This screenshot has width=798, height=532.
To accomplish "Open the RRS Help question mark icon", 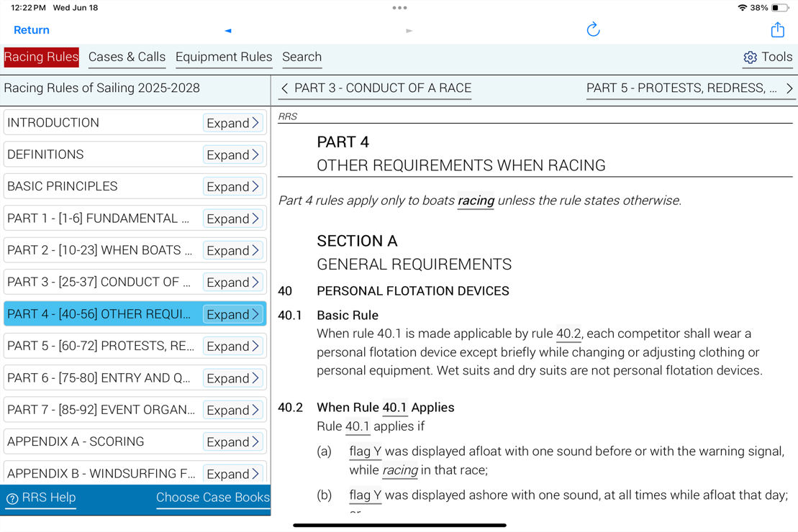I will click(x=13, y=497).
